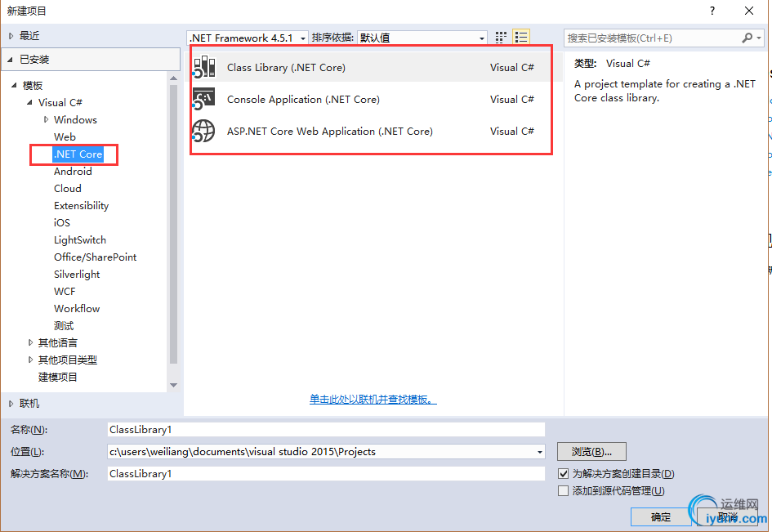Select LightSwitch tree item
This screenshot has width=772, height=532.
[x=80, y=240]
